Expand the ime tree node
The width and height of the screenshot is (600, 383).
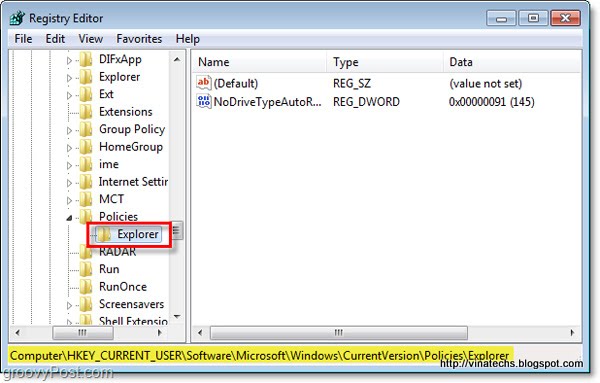[69, 166]
